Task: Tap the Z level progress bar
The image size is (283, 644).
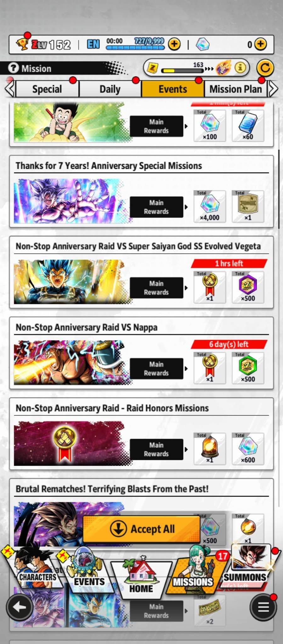Action: pos(183,70)
